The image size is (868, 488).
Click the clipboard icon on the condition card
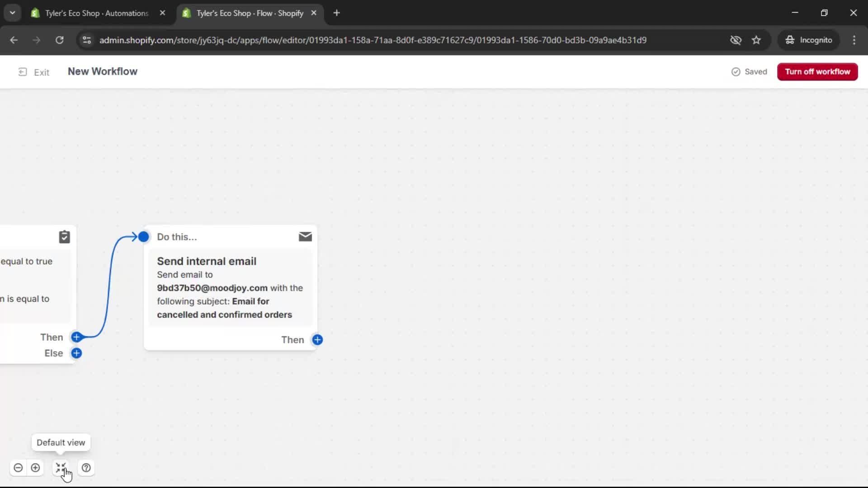64,236
